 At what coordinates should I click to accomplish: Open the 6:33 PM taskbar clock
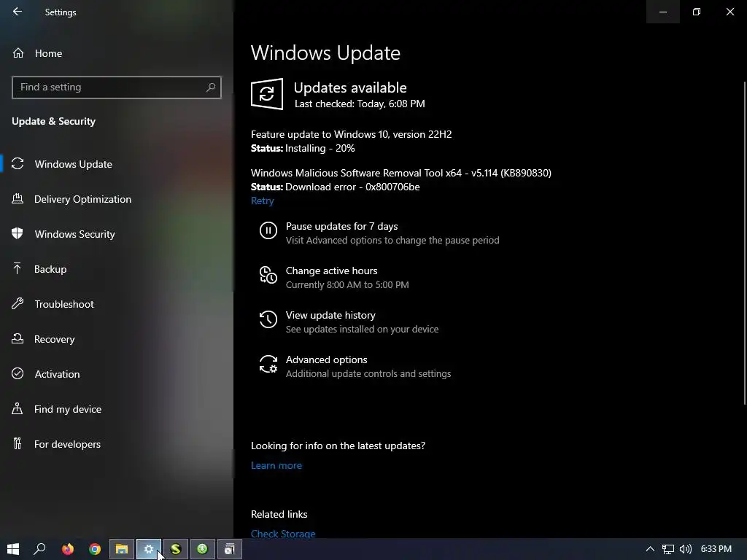coord(716,549)
